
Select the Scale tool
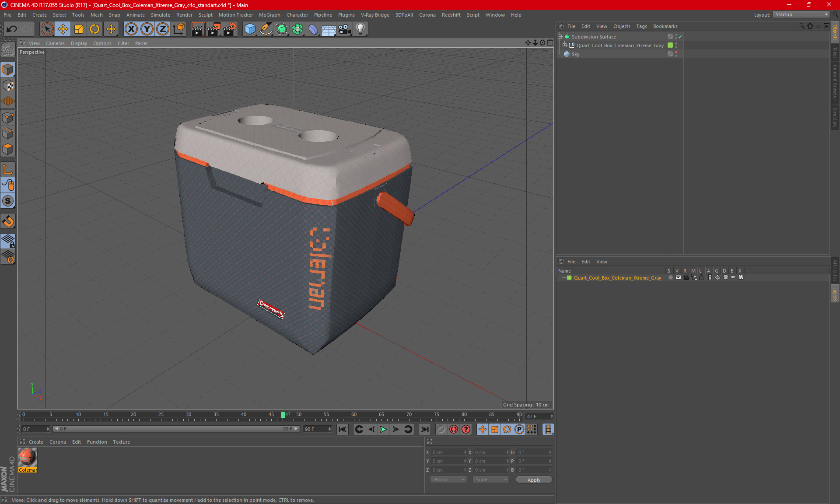point(79,29)
